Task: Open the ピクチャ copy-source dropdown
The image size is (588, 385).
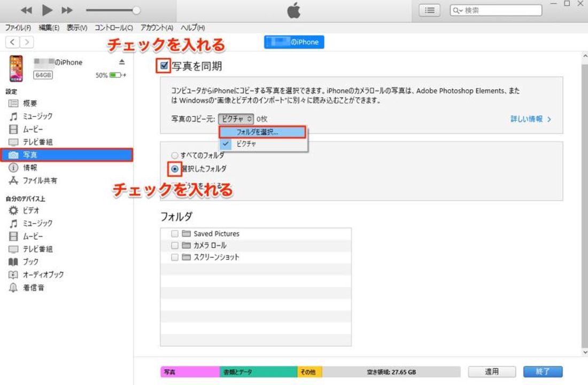Action: 236,119
